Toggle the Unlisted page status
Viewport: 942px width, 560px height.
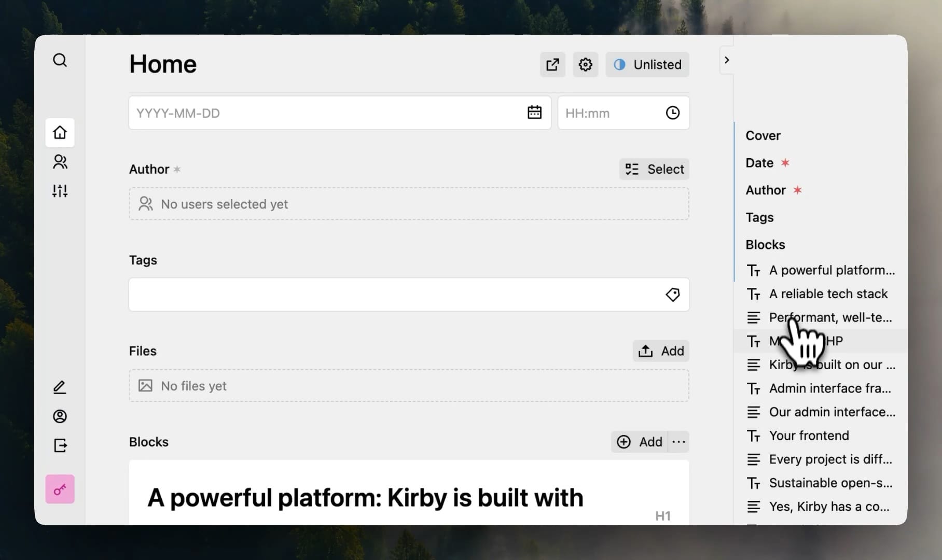point(647,65)
